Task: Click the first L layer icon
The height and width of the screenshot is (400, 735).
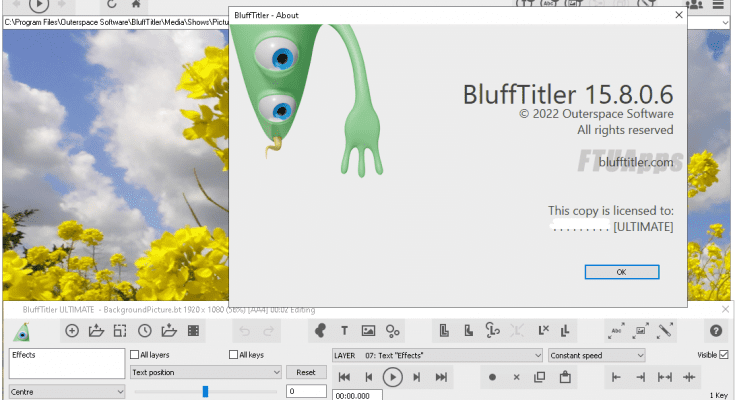Action: click(x=444, y=331)
